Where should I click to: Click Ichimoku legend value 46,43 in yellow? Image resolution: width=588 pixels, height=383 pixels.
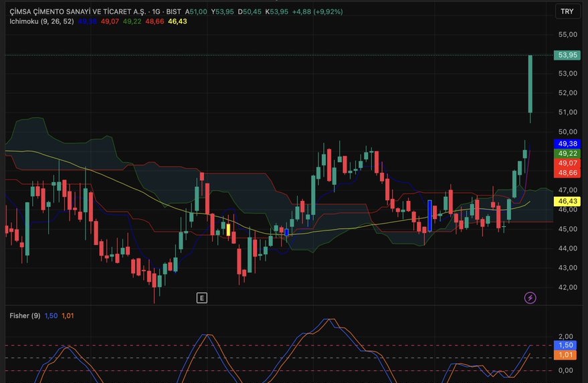(177, 21)
